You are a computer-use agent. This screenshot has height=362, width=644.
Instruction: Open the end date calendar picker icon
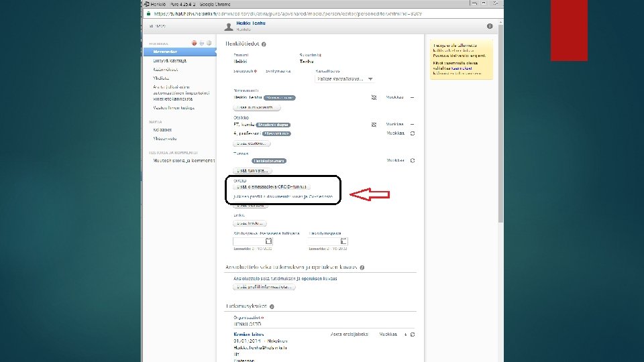(x=343, y=241)
